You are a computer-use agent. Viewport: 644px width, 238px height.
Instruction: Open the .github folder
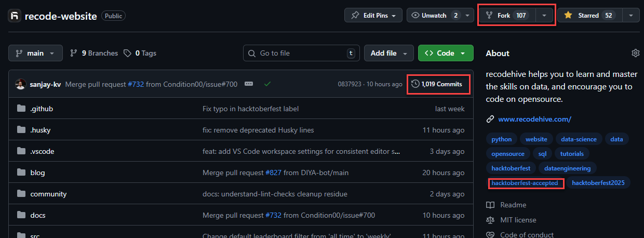42,109
